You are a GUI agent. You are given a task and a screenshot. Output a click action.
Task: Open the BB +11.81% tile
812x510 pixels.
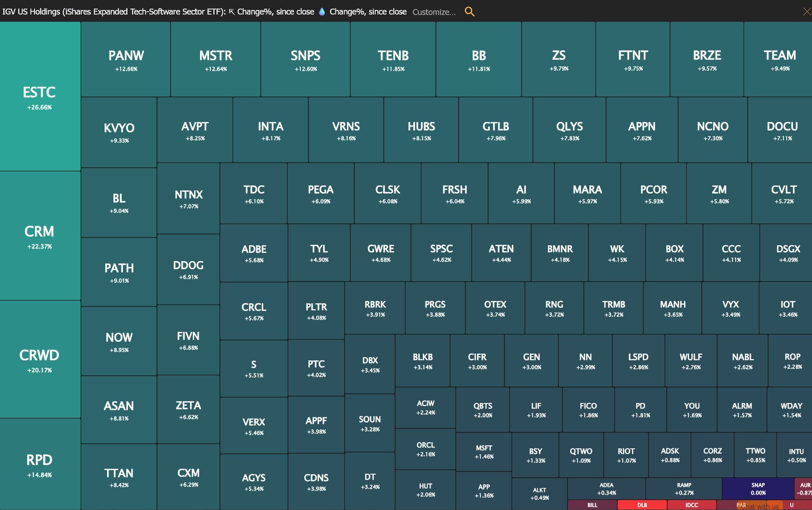pos(479,59)
